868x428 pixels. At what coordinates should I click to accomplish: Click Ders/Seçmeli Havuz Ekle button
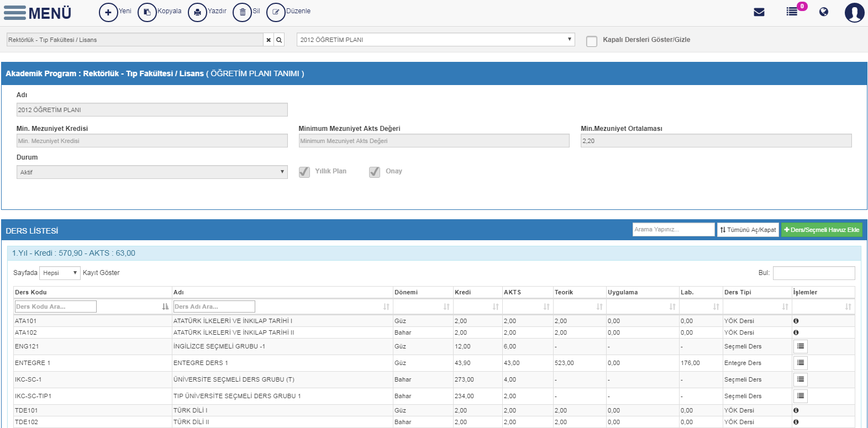[822, 230]
